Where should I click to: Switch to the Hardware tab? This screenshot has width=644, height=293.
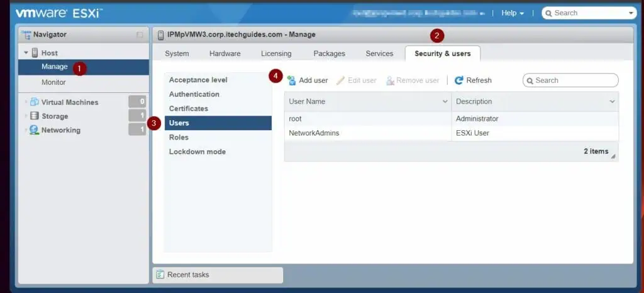tap(225, 53)
